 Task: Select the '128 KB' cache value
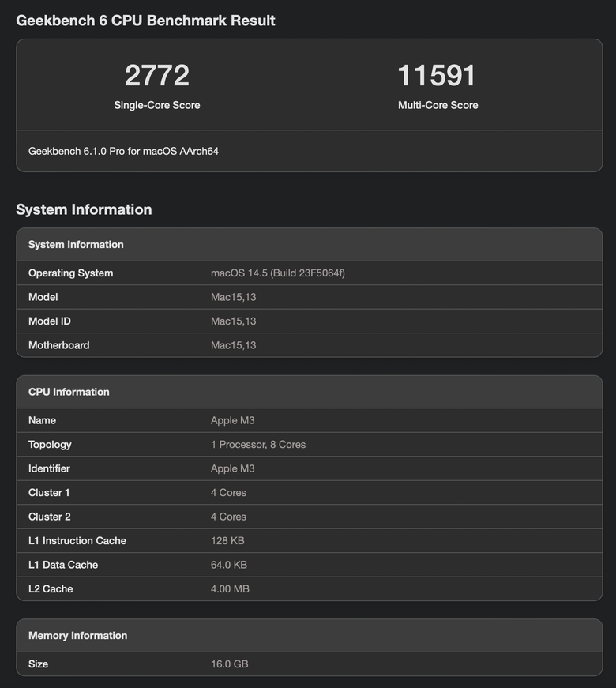pos(227,541)
